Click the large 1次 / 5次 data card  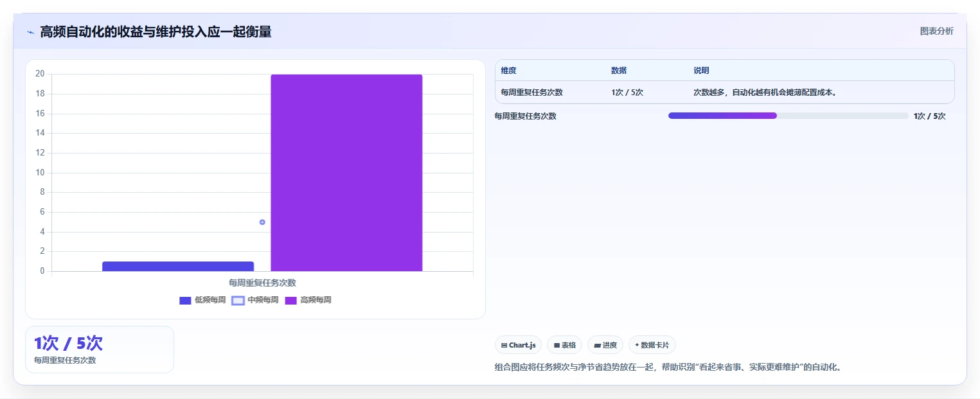pos(100,350)
